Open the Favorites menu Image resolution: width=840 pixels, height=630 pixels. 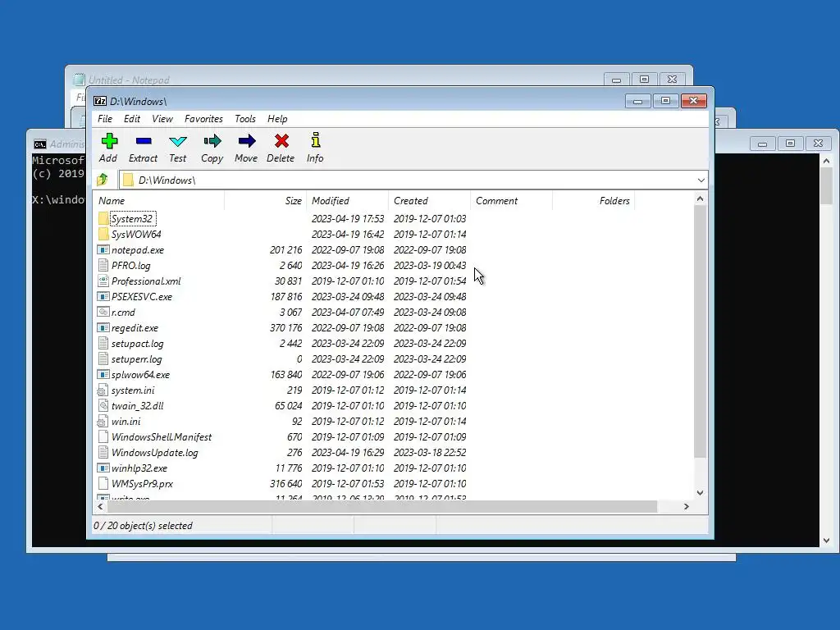pos(203,119)
